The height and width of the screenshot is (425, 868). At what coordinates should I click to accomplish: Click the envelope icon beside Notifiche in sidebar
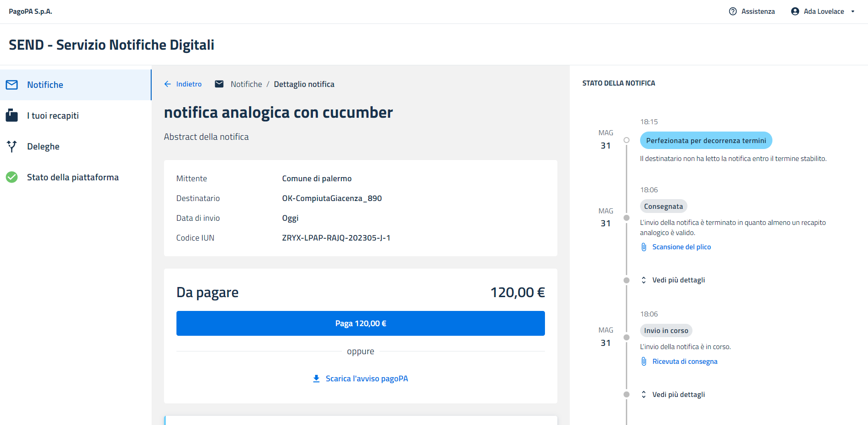point(12,85)
